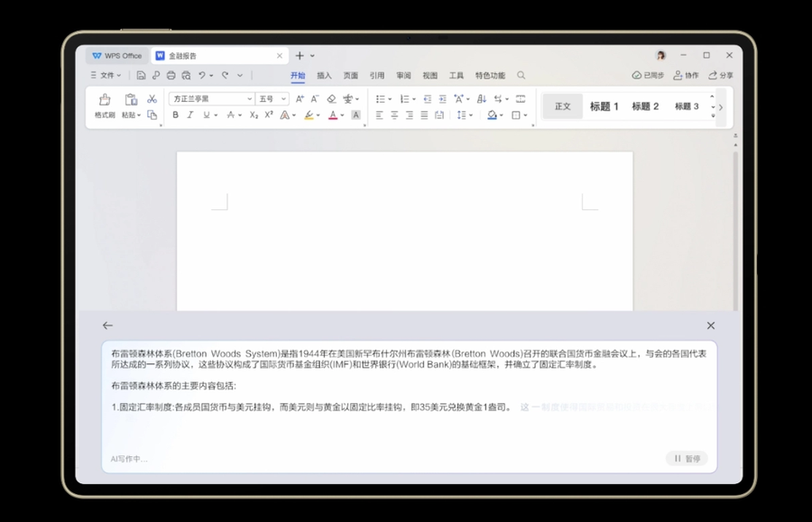Set paragraph alignment to right
Viewport: 812px width, 522px height.
409,114
